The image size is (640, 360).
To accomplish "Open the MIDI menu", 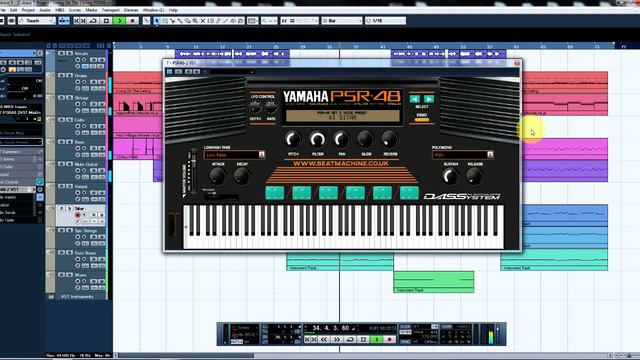I will point(60,10).
